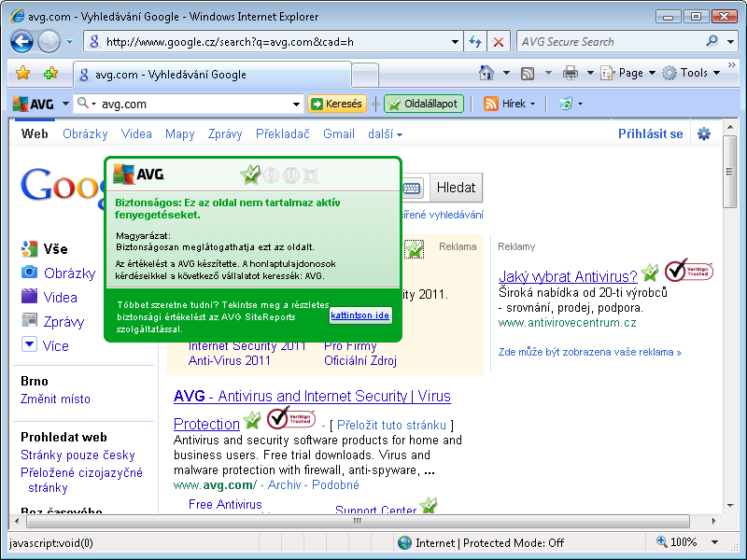747x560 pixels.
Task: Click the Přihlásit se sign-in link
Action: click(x=650, y=133)
